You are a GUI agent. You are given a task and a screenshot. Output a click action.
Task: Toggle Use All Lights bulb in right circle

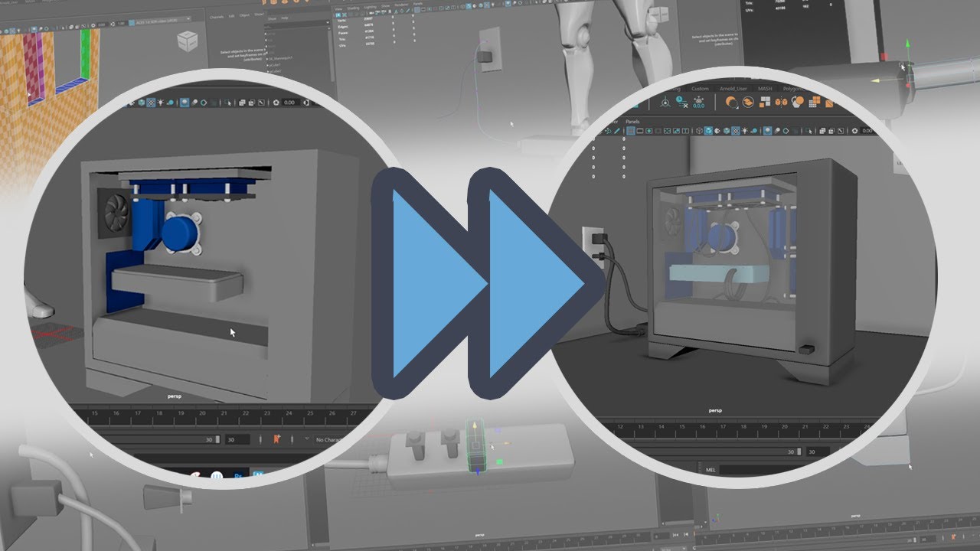[x=745, y=130]
